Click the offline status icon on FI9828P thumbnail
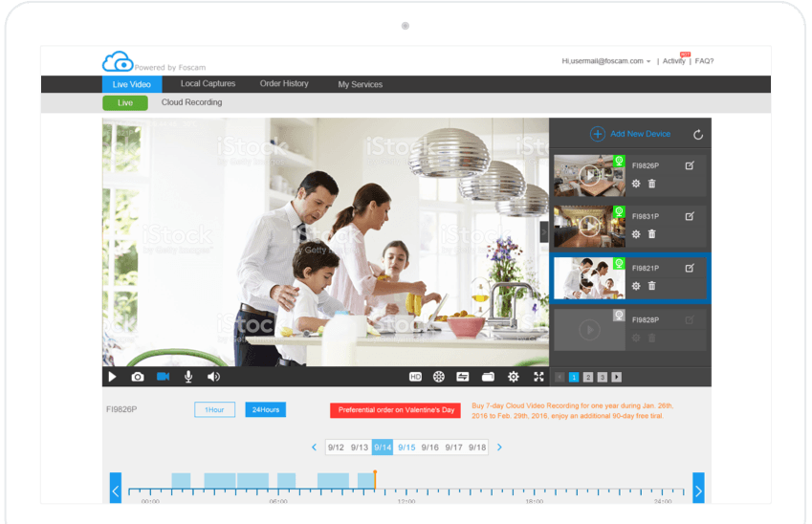The height and width of the screenshot is (524, 812). [619, 316]
